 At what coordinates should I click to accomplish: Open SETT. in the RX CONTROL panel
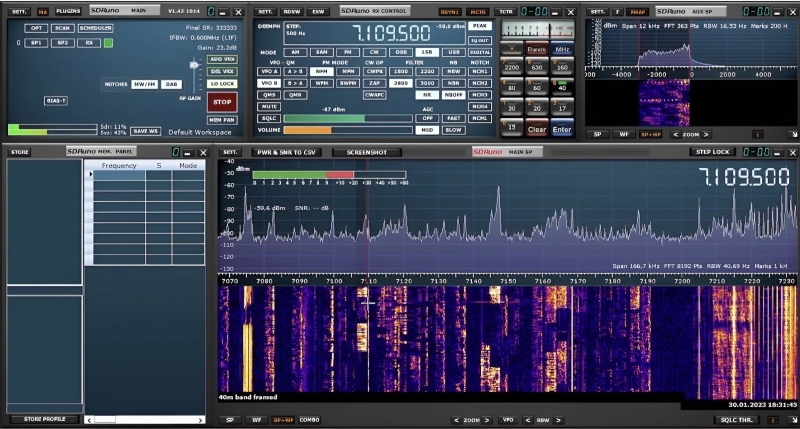[265, 11]
